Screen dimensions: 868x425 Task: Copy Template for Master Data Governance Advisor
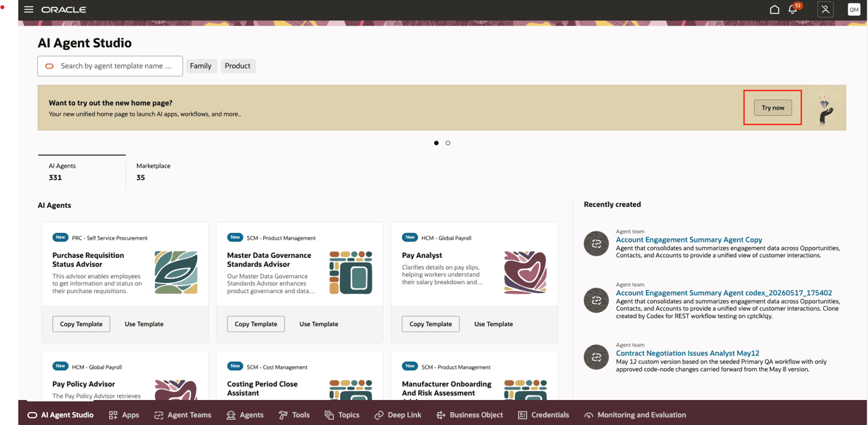256,324
